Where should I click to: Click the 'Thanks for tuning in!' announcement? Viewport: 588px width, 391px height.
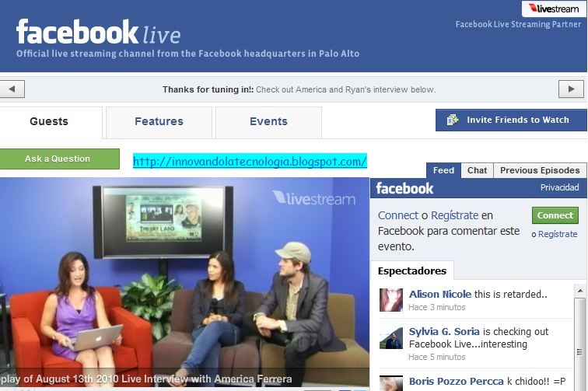pos(299,89)
